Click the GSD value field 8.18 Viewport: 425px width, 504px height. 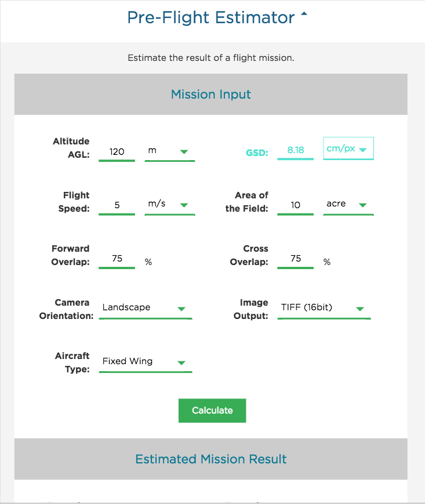(x=295, y=151)
